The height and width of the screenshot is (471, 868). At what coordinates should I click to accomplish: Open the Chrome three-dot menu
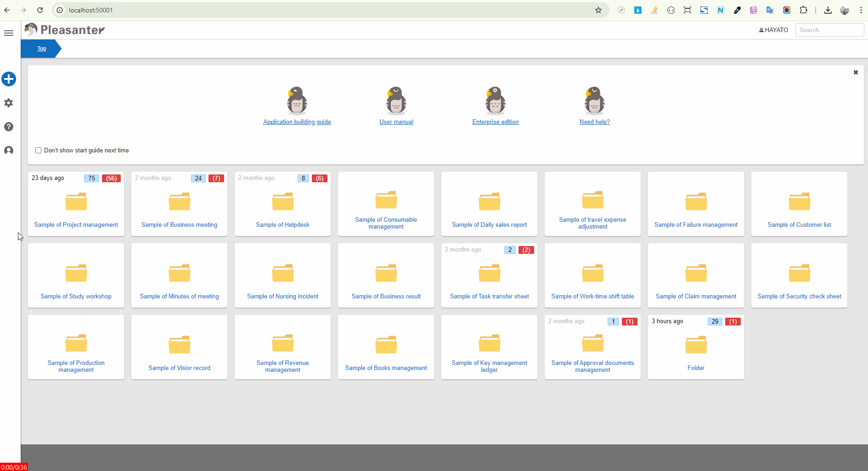pyautogui.click(x=861, y=10)
